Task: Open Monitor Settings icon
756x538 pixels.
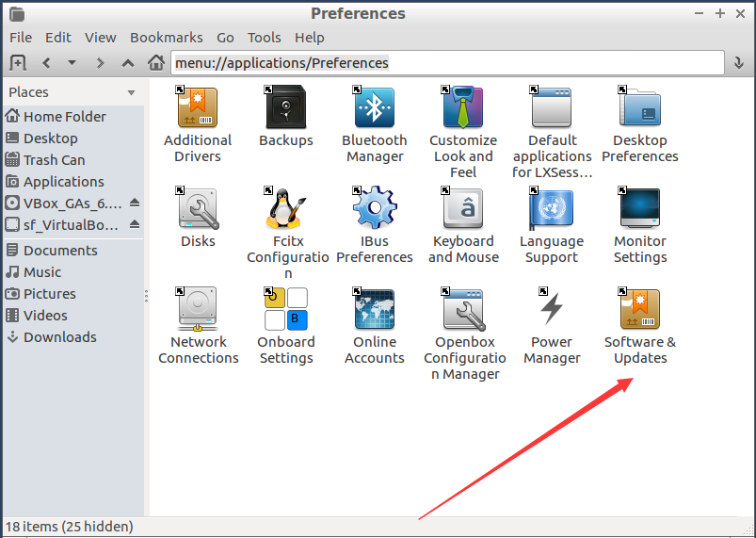Action: (x=640, y=208)
